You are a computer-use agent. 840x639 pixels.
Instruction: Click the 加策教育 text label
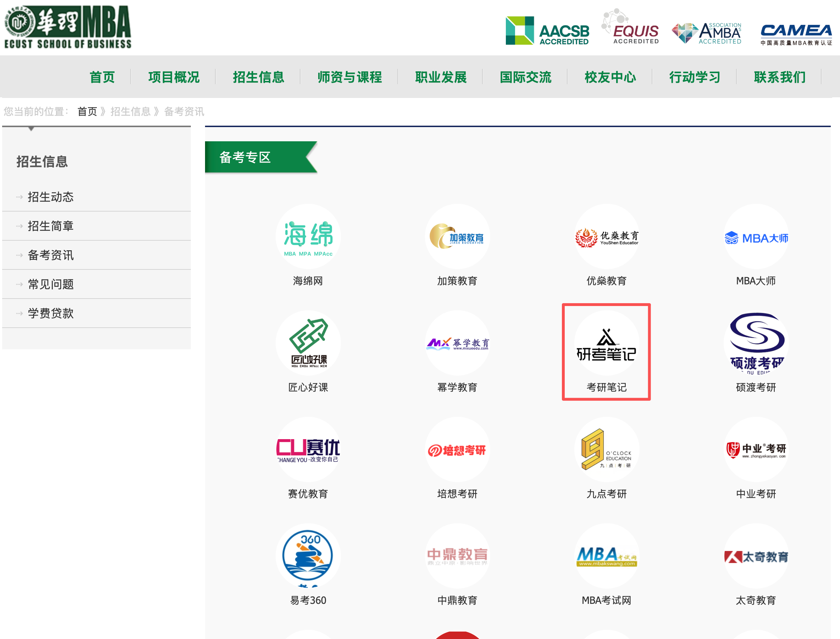point(457,281)
